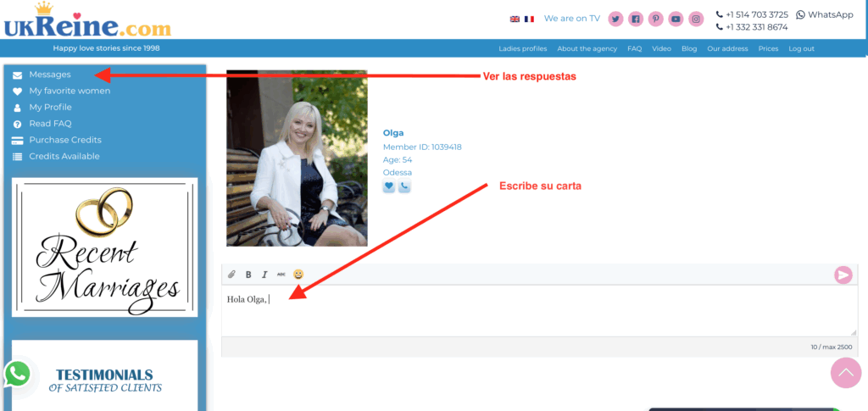The height and width of the screenshot is (411, 868).
Task: Open the ukReine.com logo homepage
Action: point(87,21)
